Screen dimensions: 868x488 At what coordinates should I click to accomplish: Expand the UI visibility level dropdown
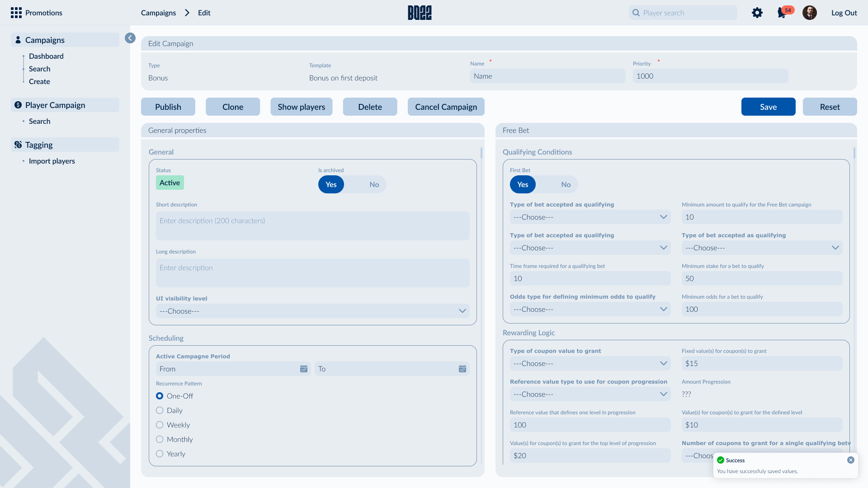click(x=312, y=311)
